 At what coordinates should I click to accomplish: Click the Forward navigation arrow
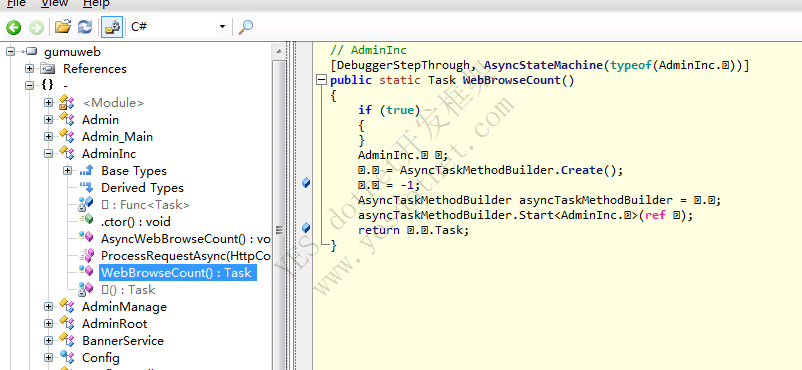pos(36,27)
